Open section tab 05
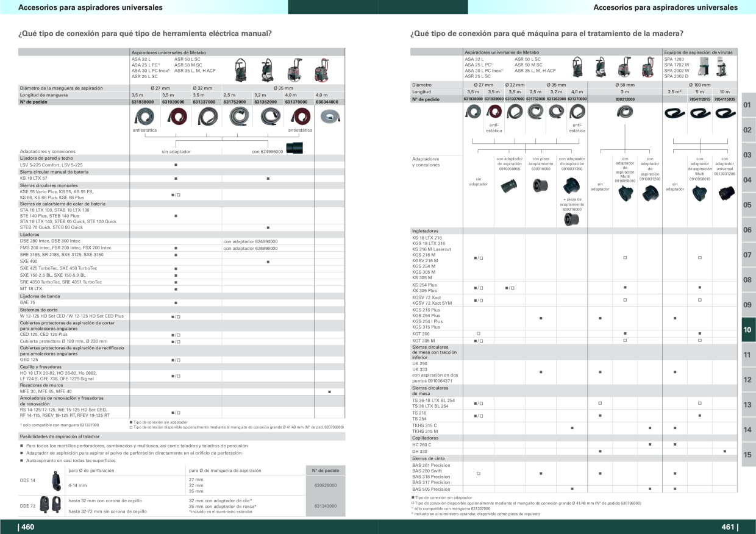Screen dimensions: 756x534 click(748, 205)
